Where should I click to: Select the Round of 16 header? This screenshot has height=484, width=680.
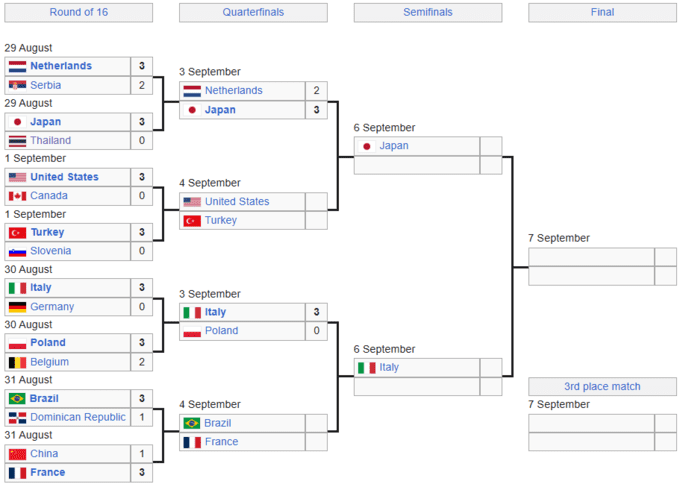pos(78,12)
